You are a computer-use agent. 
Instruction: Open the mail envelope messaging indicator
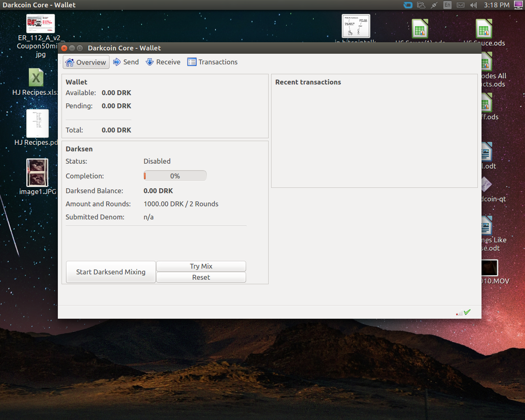(x=461, y=5)
